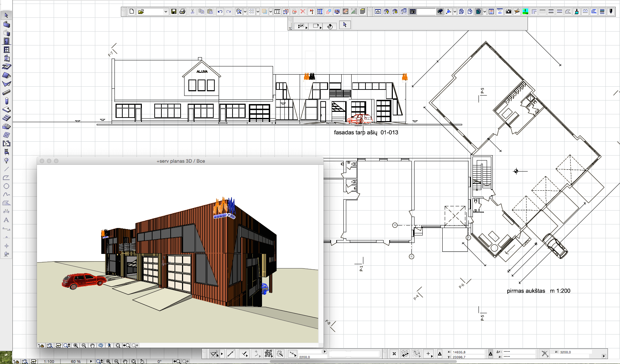620x364 pixels.
Task: Click the pan hand icon in main status bar
Action: pos(125,362)
